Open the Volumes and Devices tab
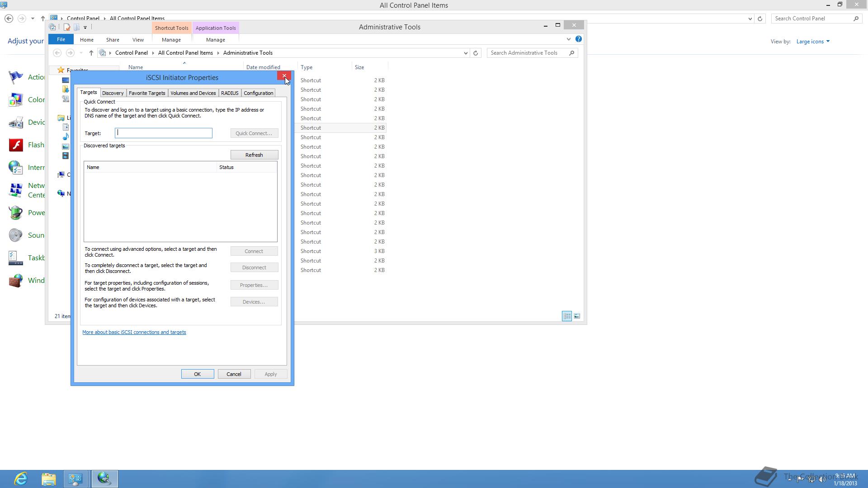Image resolution: width=868 pixels, height=488 pixels. point(193,93)
